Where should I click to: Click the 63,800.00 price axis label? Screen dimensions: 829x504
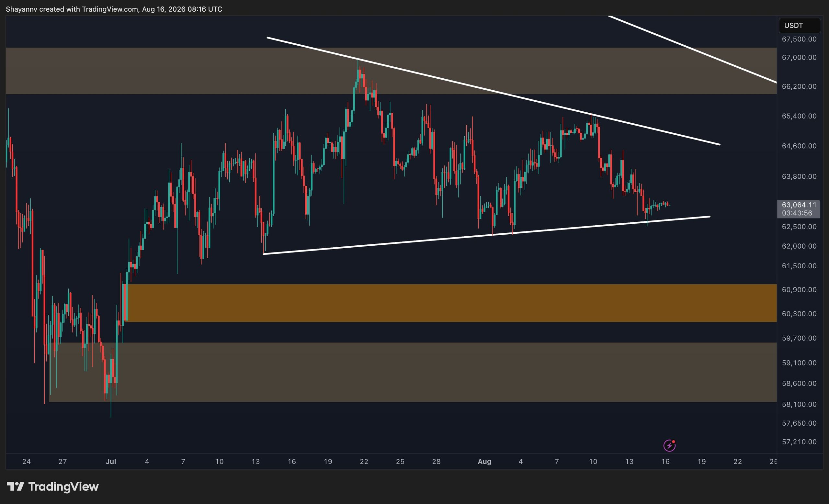pyautogui.click(x=799, y=176)
